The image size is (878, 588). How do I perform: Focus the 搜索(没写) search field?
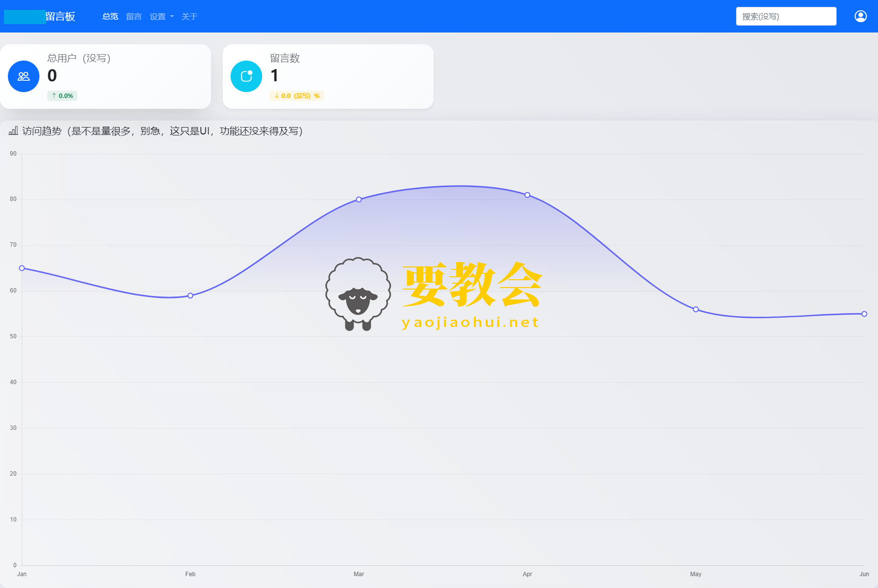[x=786, y=16]
